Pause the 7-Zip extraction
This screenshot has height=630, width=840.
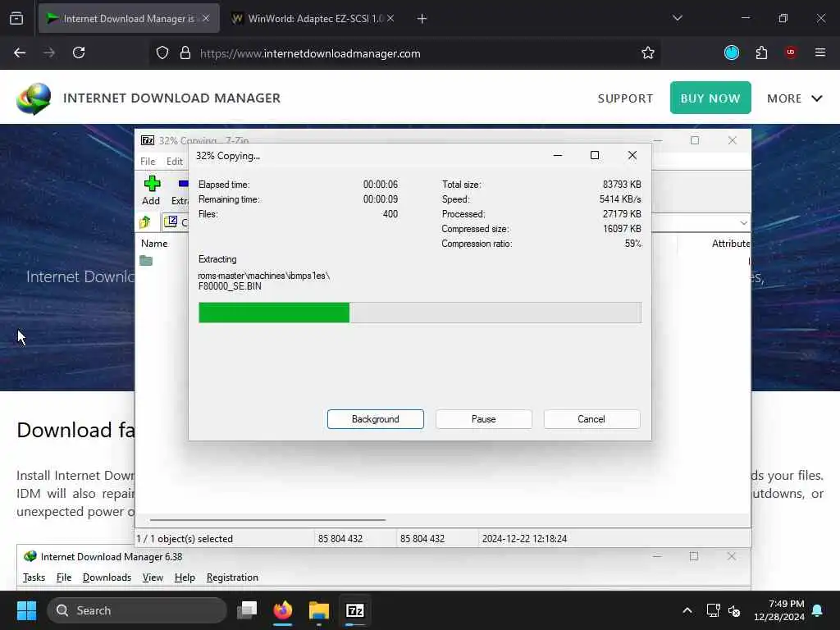tap(483, 419)
